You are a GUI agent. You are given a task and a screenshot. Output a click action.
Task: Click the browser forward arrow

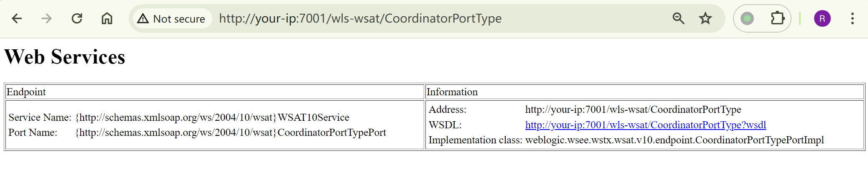point(47,18)
